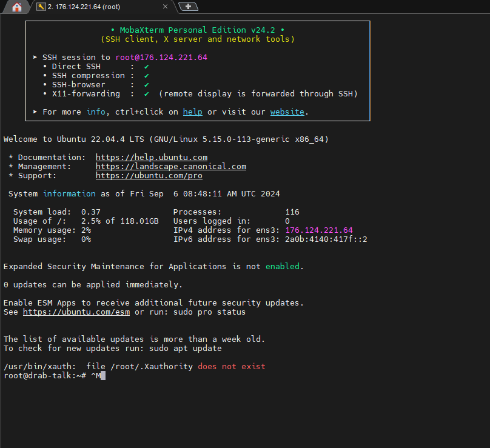Click the green 'enabled' word
Screen dimensions: 490x448
(x=283, y=266)
